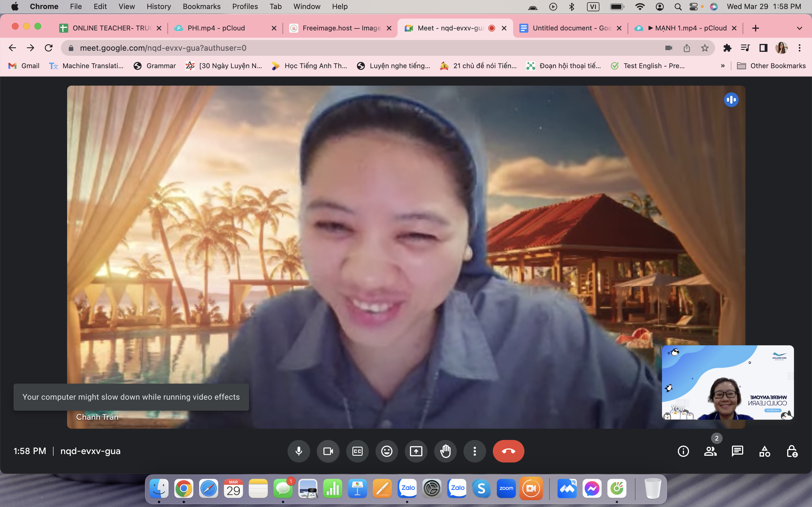
Task: Leave the call with the red button
Action: [x=508, y=451]
